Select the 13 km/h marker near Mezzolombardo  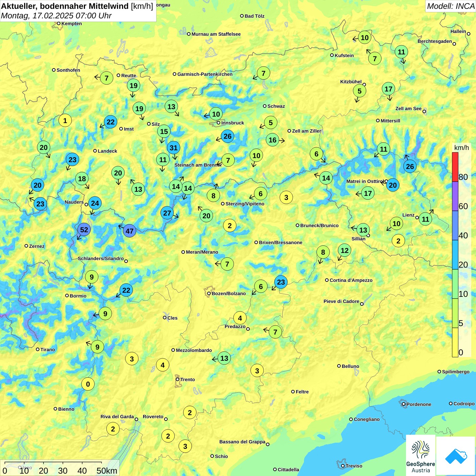(x=224, y=358)
